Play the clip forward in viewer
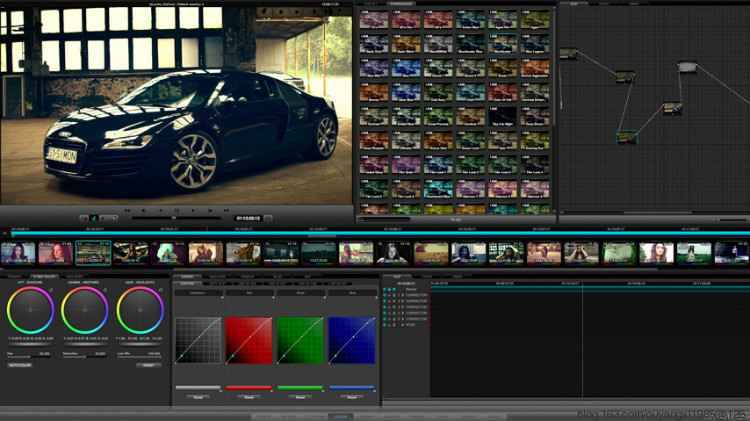Screen dimensions: 750x421 click(x=193, y=210)
